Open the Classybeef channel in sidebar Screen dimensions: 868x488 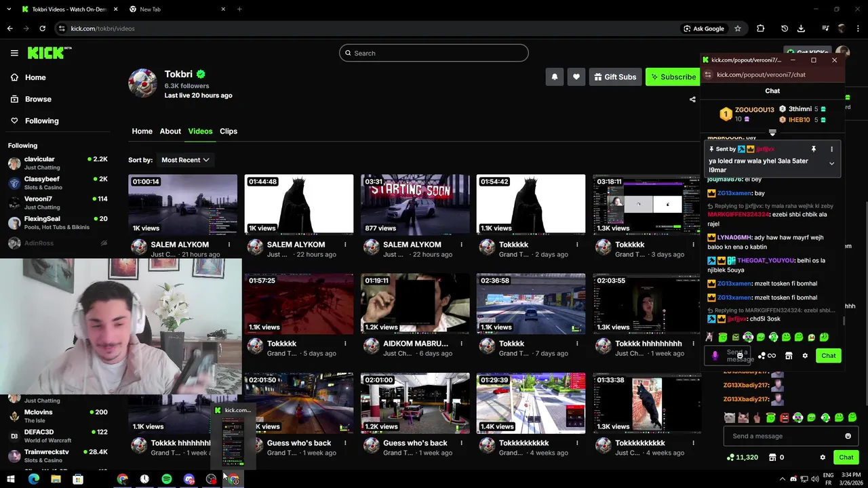coord(58,182)
